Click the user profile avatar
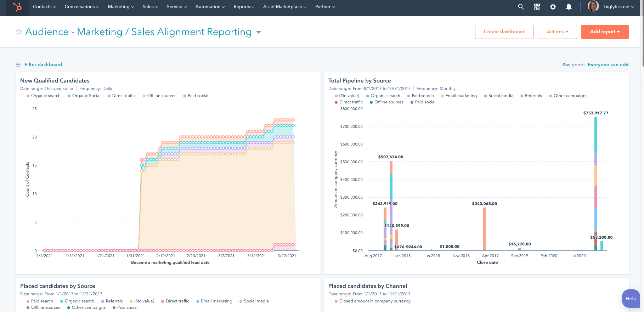The width and height of the screenshot is (644, 312). pyautogui.click(x=593, y=6)
